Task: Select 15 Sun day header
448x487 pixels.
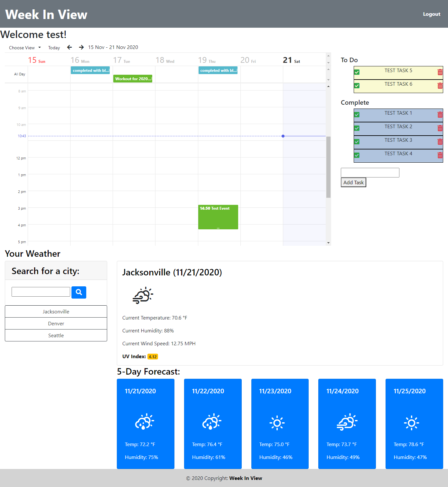Action: coord(37,60)
